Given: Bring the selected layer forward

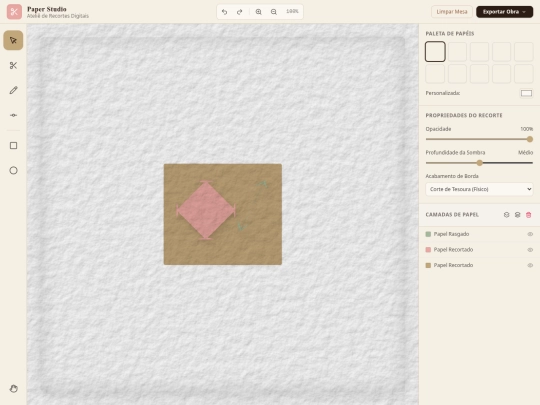Looking at the screenshot, I should (x=506, y=215).
